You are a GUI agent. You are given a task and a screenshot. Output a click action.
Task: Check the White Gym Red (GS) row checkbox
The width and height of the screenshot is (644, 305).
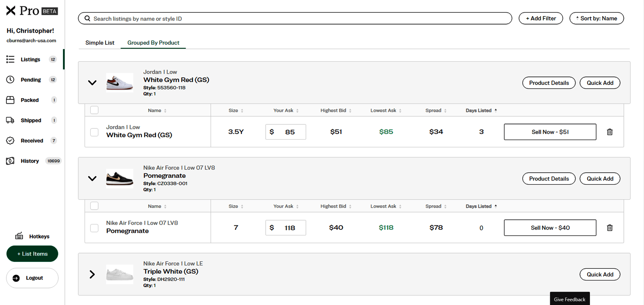coord(94,132)
